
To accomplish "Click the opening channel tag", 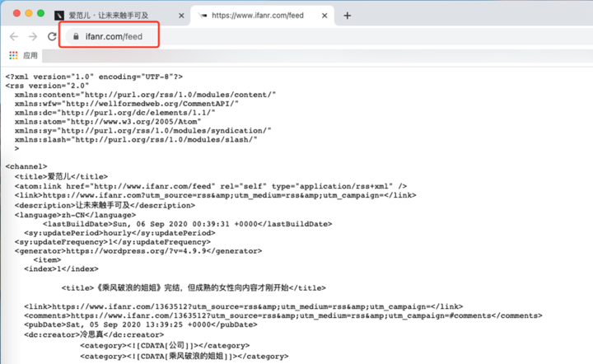I will coord(26,166).
